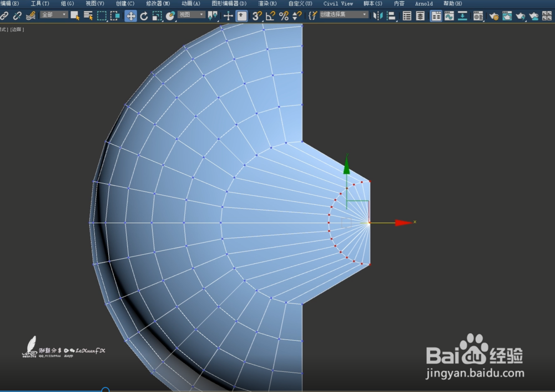
Task: Activate the Select and Rotate tool
Action: coord(144,16)
